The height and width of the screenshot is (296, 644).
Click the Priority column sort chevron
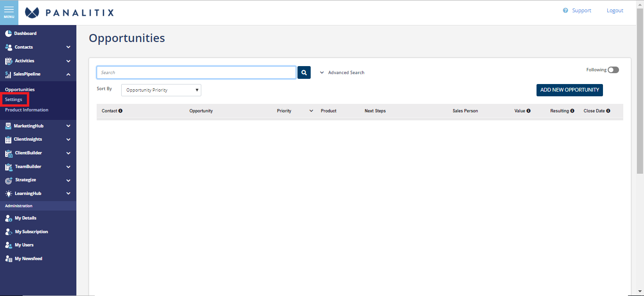(311, 111)
